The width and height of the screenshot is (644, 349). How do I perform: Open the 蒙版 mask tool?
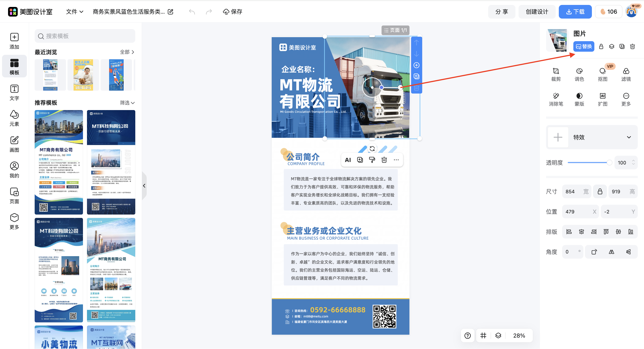pyautogui.click(x=579, y=99)
